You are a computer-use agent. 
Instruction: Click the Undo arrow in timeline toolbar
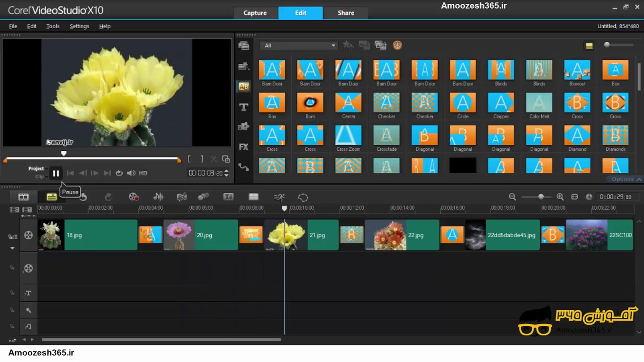[x=84, y=197]
